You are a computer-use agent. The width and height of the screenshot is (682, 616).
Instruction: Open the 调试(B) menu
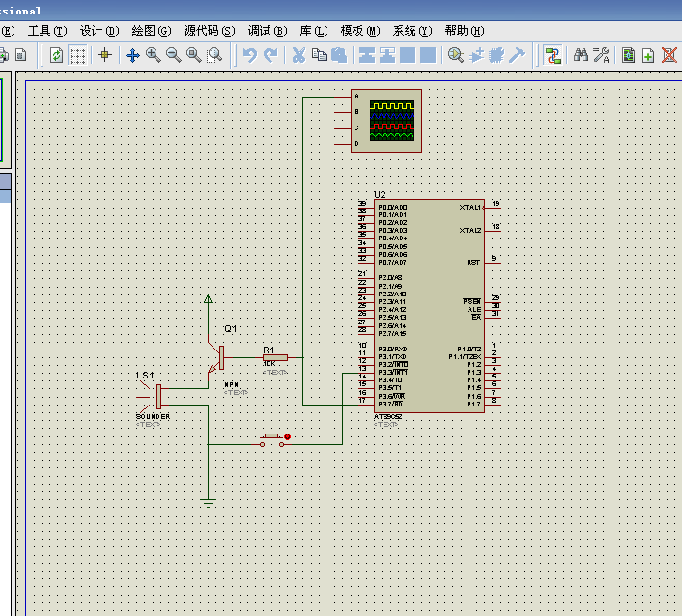pyautogui.click(x=268, y=31)
